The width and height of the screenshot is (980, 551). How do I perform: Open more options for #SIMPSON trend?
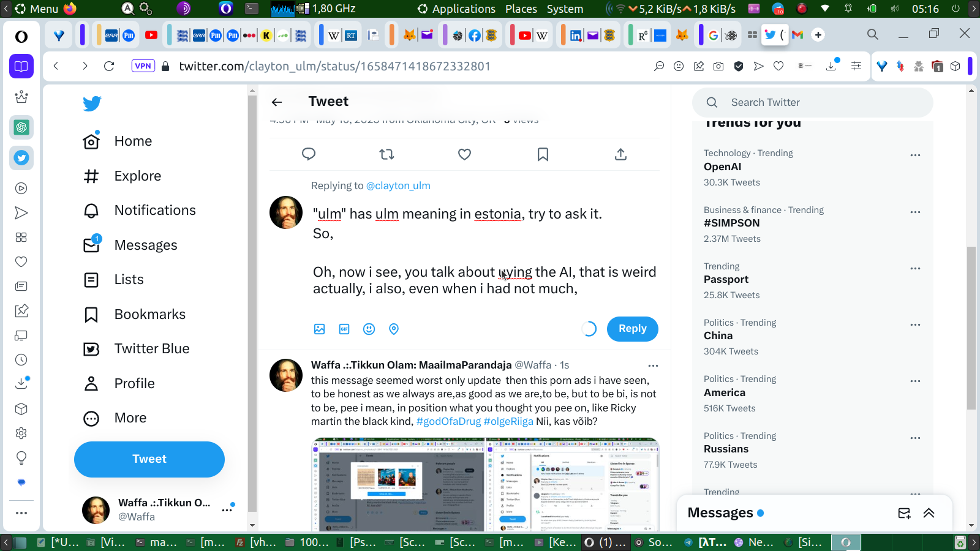pyautogui.click(x=915, y=212)
